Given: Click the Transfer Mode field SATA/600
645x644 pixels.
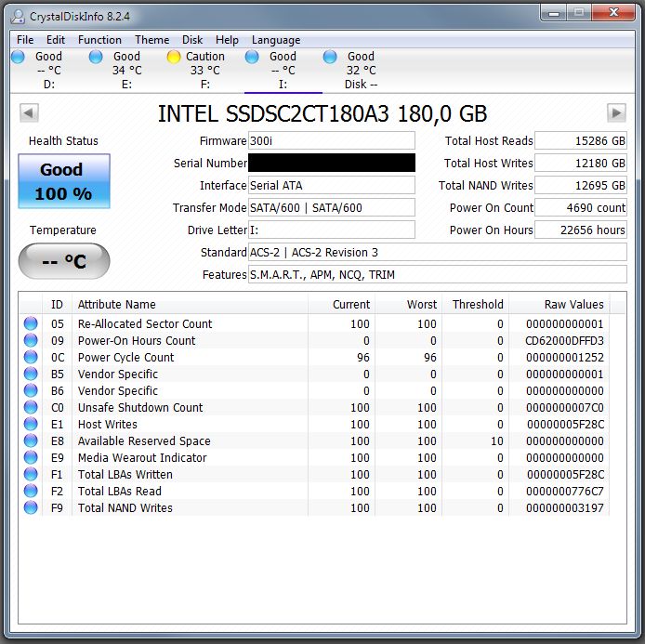Looking at the screenshot, I should [x=332, y=207].
